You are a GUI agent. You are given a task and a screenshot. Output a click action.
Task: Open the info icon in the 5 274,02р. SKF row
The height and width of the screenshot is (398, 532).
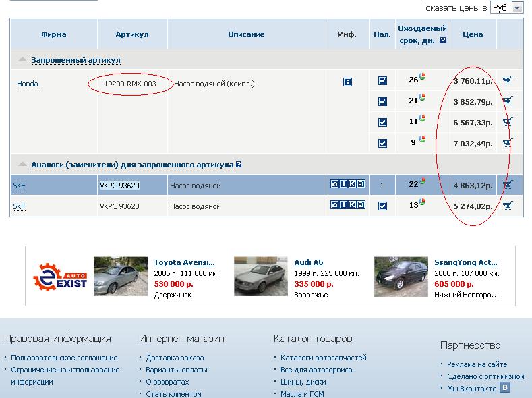[343, 205]
